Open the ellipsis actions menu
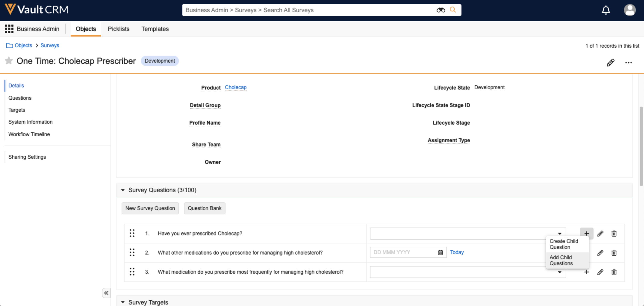This screenshot has height=306, width=644. pos(628,62)
